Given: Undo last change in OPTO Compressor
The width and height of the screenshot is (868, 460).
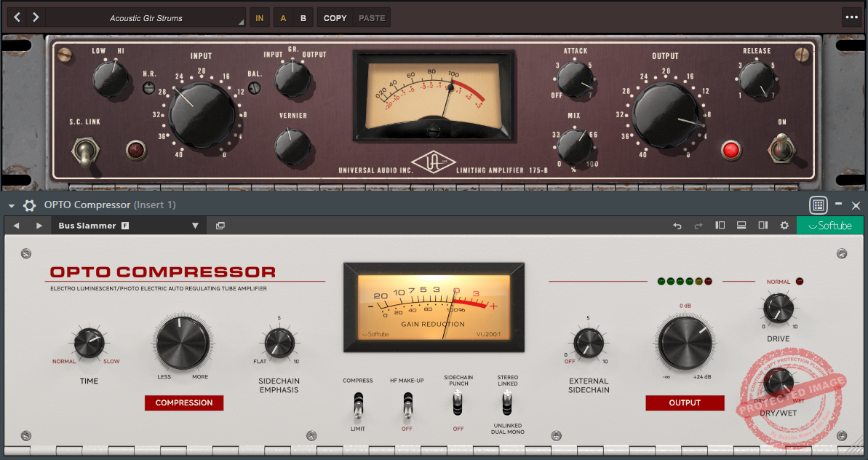Looking at the screenshot, I should click(x=677, y=226).
